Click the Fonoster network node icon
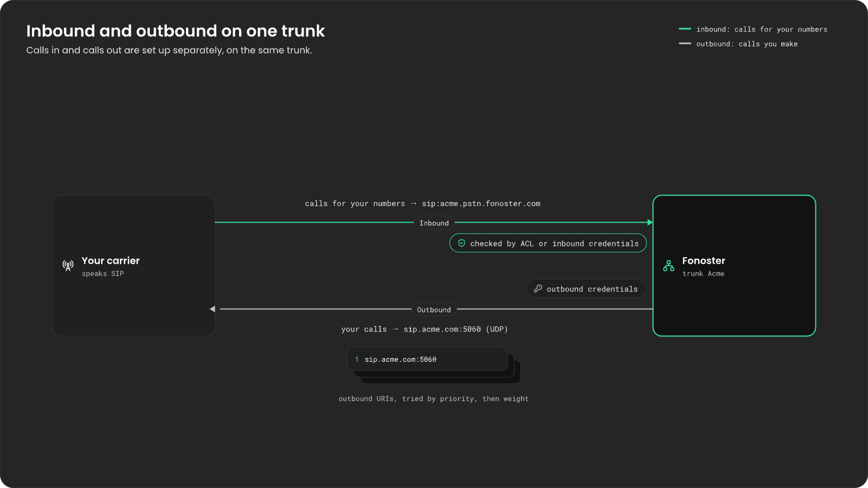The image size is (868, 488). 668,265
